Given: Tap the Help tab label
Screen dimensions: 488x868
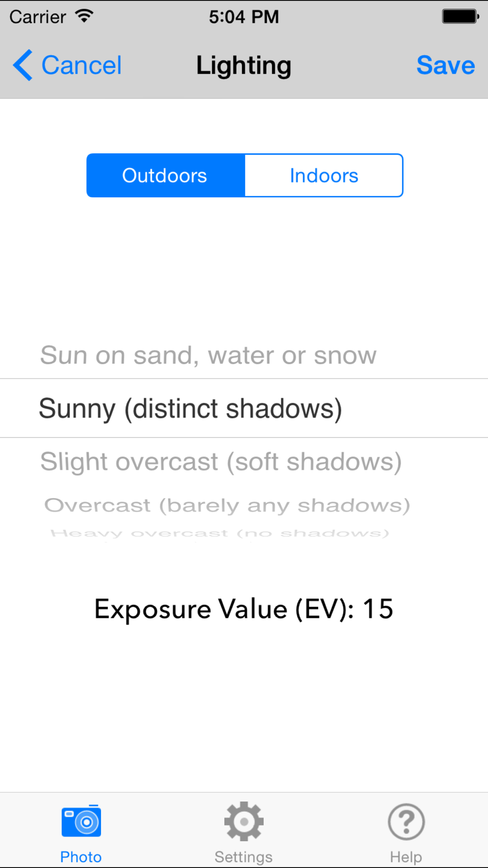Looking at the screenshot, I should tap(406, 857).
